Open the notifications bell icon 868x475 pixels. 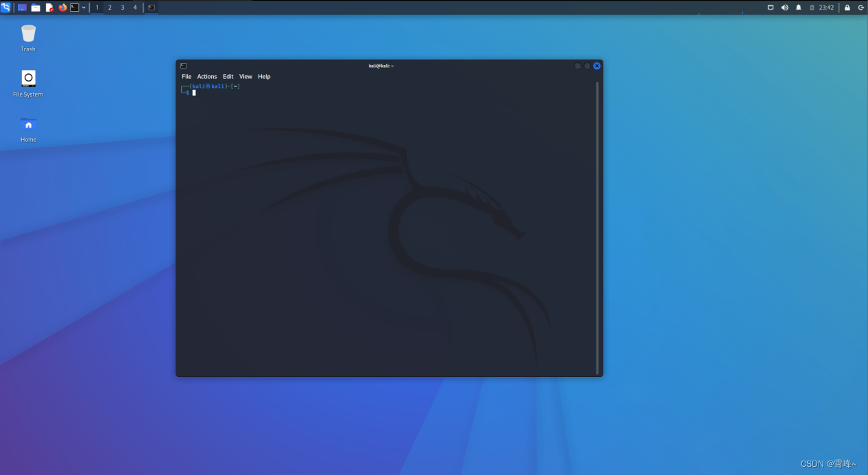click(798, 8)
